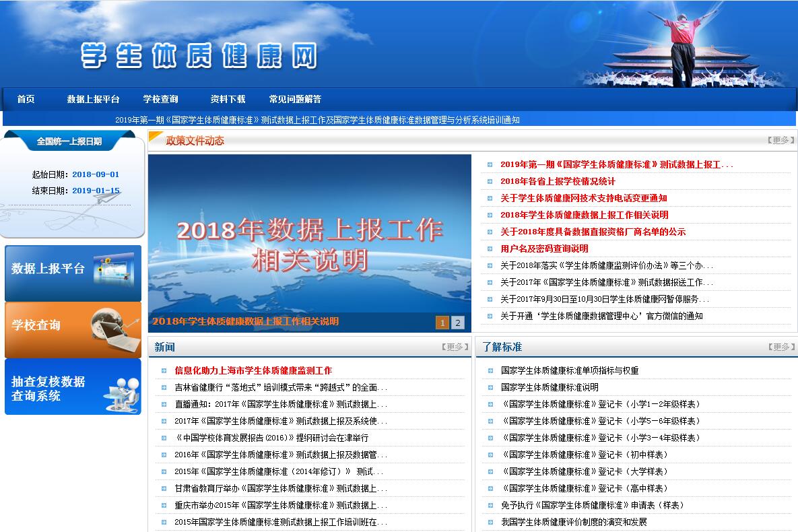Expand 更多 in 了解标准 section
Image resolution: width=798 pixels, height=532 pixels.
(780, 347)
